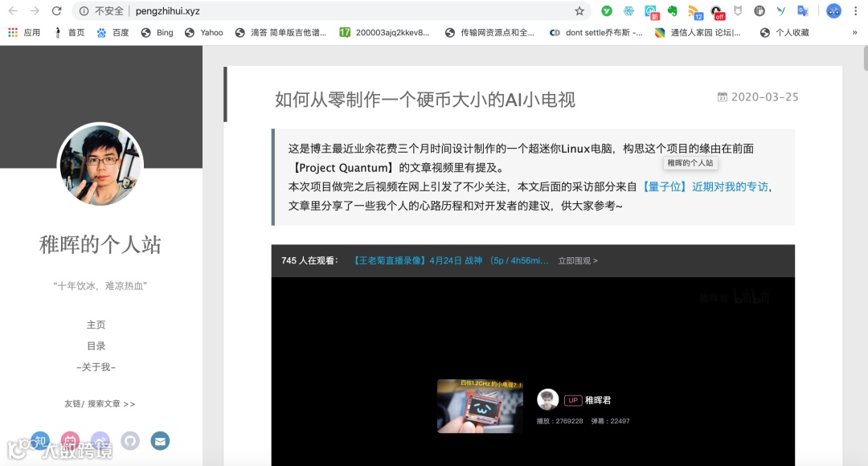The width and height of the screenshot is (868, 466).
Task: Open the green bird extension
Action: point(781,10)
